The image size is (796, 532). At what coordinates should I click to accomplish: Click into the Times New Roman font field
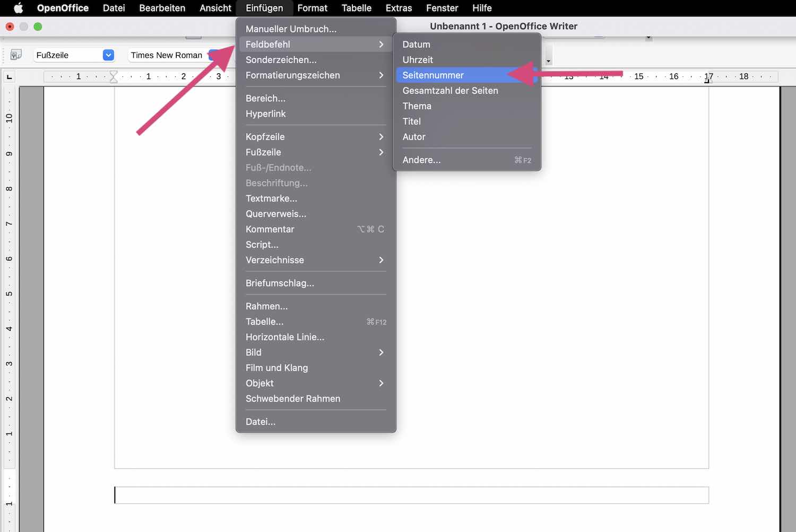(167, 55)
